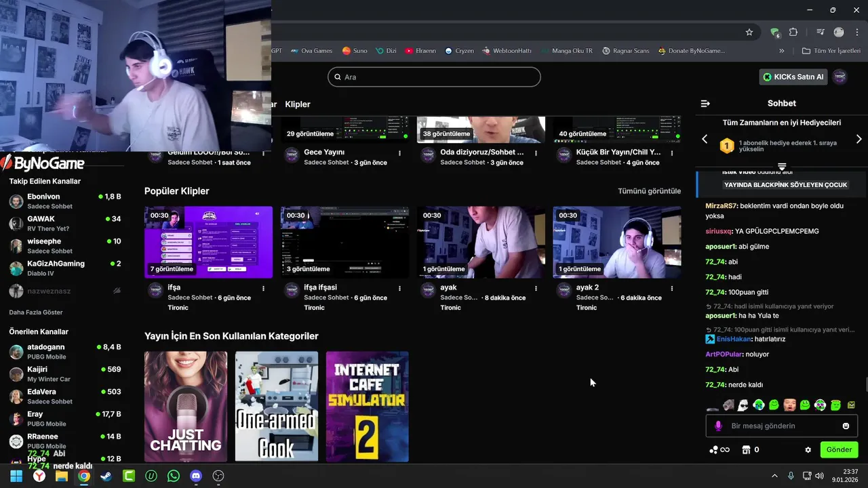The width and height of the screenshot is (868, 488).
Task: Open 'Tüm Yer İşaretleri' bookmarks folder
Action: tap(831, 51)
